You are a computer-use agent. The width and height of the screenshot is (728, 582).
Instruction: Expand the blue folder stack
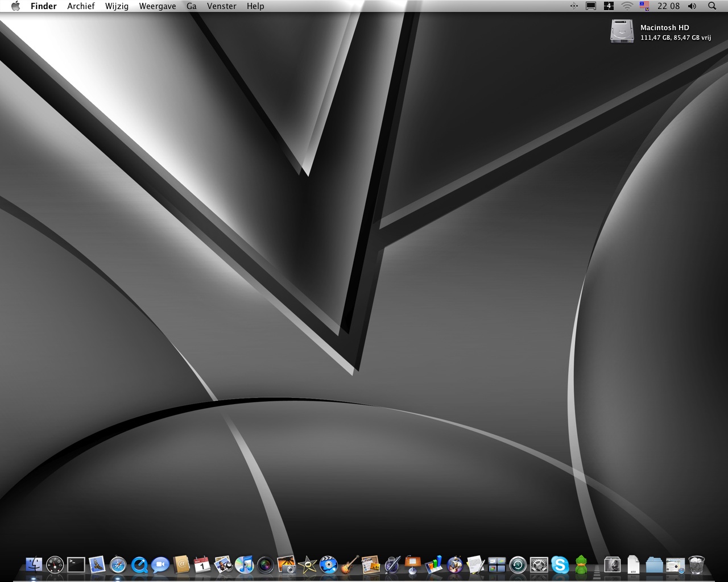(x=654, y=565)
